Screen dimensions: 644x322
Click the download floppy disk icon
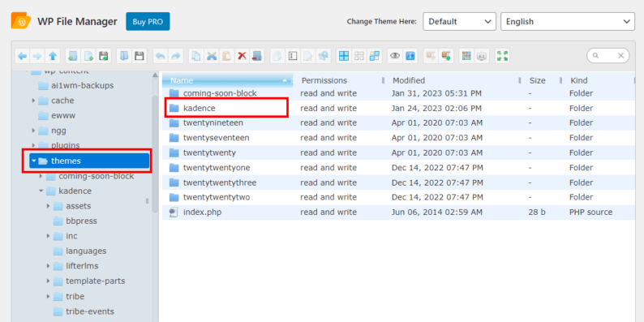[140, 56]
